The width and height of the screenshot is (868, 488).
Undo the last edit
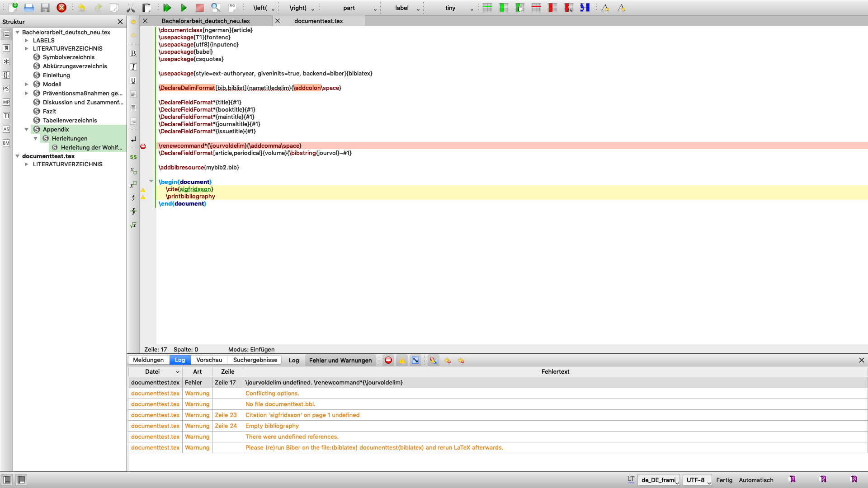(82, 7)
